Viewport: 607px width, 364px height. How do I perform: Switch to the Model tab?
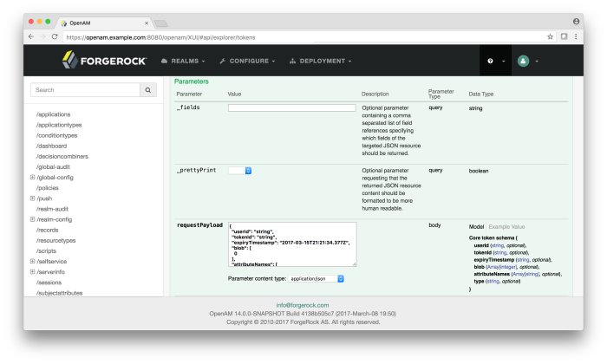[476, 227]
